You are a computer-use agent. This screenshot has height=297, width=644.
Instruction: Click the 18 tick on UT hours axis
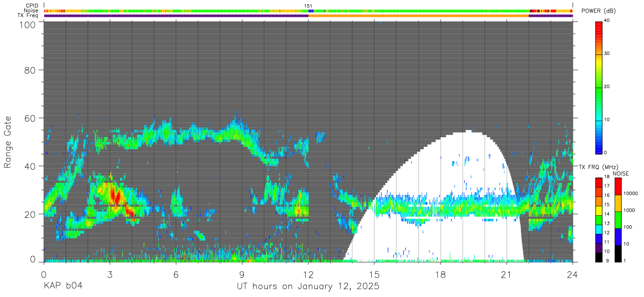pos(440,274)
